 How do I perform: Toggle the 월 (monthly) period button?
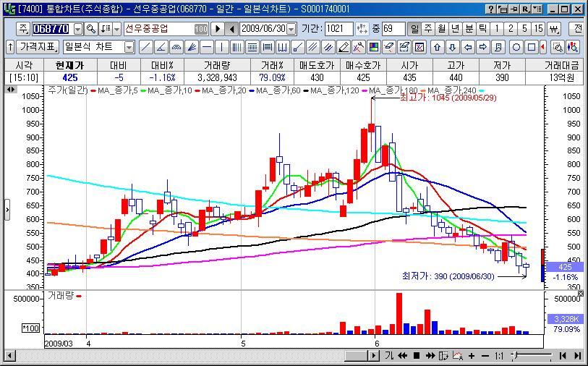[442, 28]
